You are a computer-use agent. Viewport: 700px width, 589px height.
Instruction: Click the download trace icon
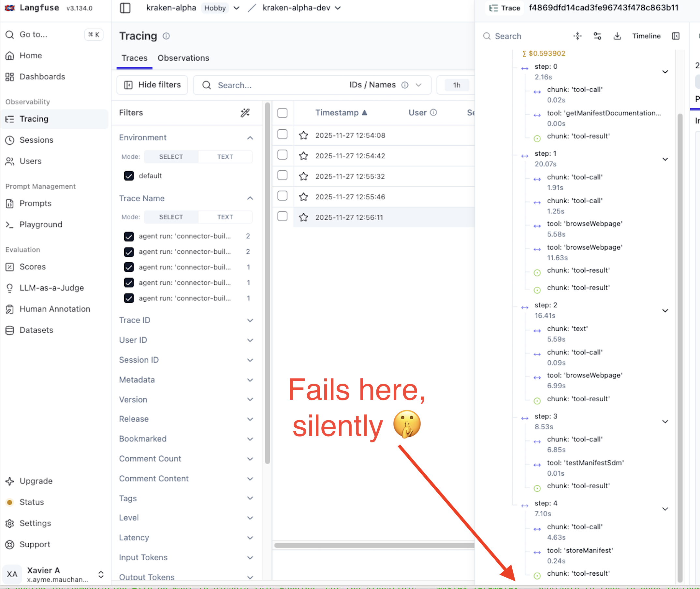[617, 36]
